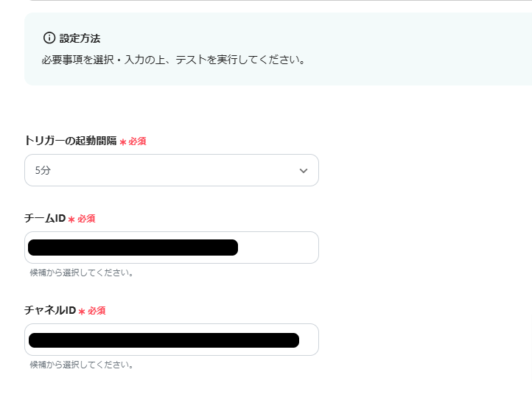
Task: Click the info icon beside 設定方法
Action: pyautogui.click(x=49, y=38)
